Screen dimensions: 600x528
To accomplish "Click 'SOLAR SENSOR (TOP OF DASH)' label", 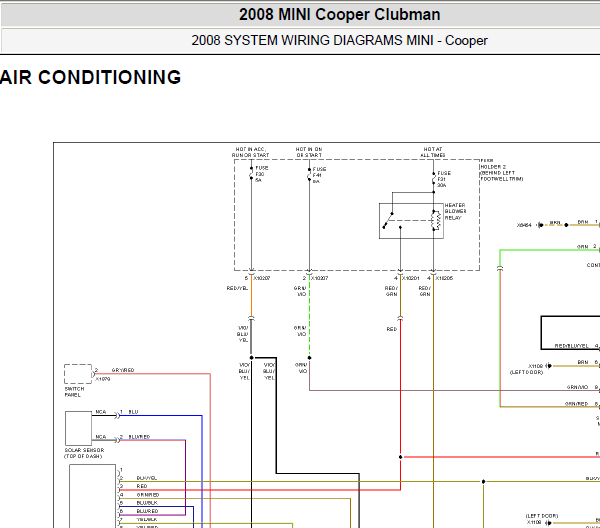I will pos(84,453).
